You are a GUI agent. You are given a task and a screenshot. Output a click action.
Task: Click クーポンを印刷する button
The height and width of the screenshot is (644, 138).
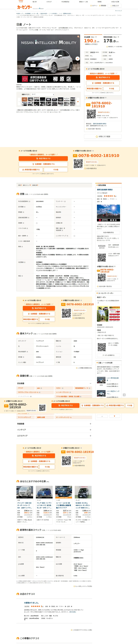(x=108, y=355)
